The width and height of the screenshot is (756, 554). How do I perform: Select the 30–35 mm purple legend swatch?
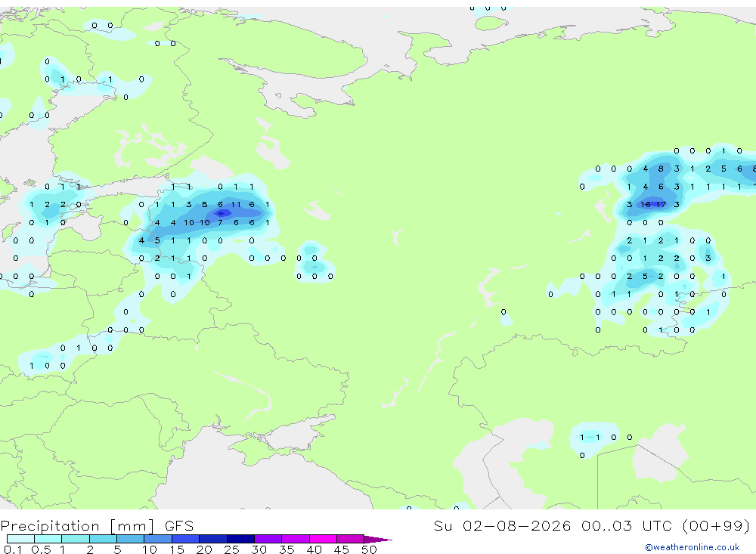(x=268, y=539)
